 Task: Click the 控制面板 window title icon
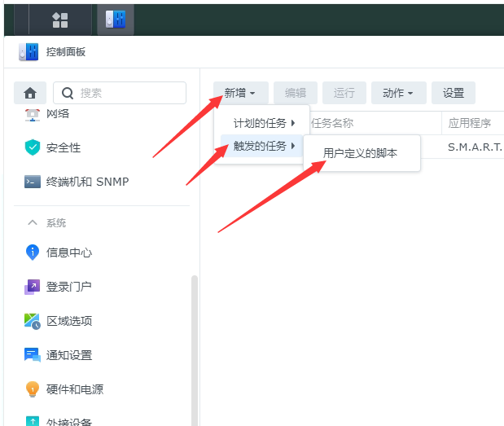point(28,52)
